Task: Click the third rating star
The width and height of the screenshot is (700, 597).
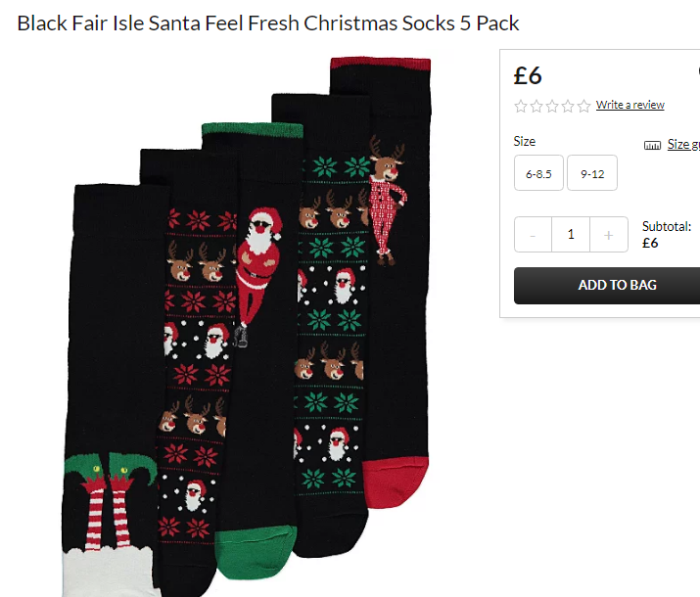Action: pyautogui.click(x=552, y=107)
